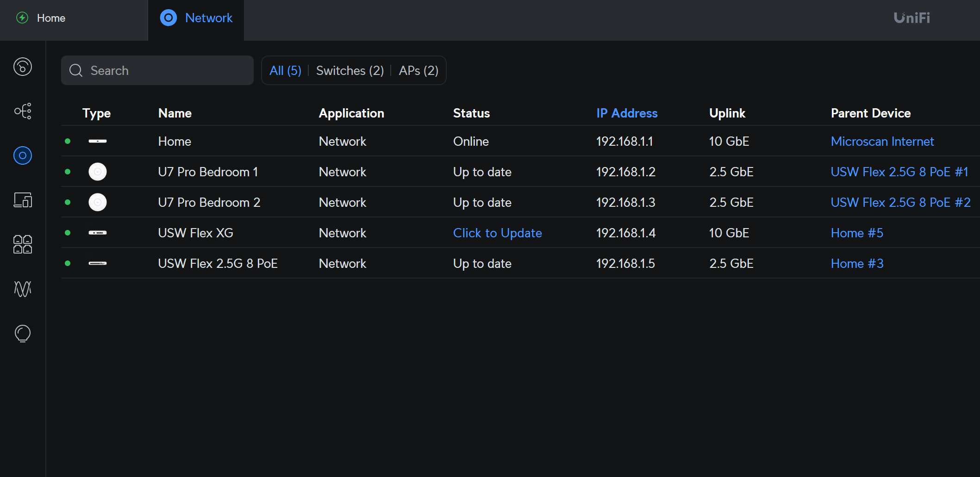Click the search magnifier icon
The width and height of the screenshot is (980, 477).
click(x=76, y=70)
